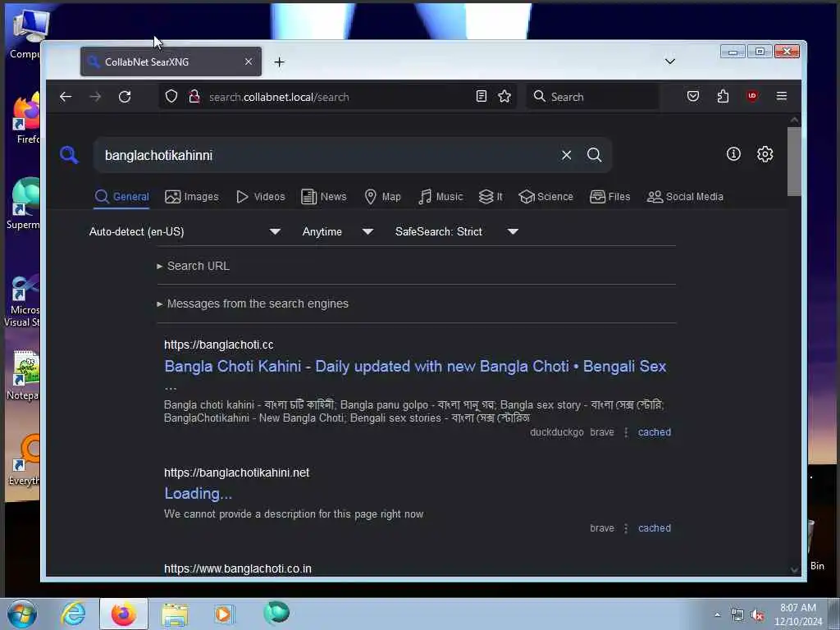The height and width of the screenshot is (630, 840).
Task: Open Windows Explorer folder in taskbar
Action: point(175,614)
